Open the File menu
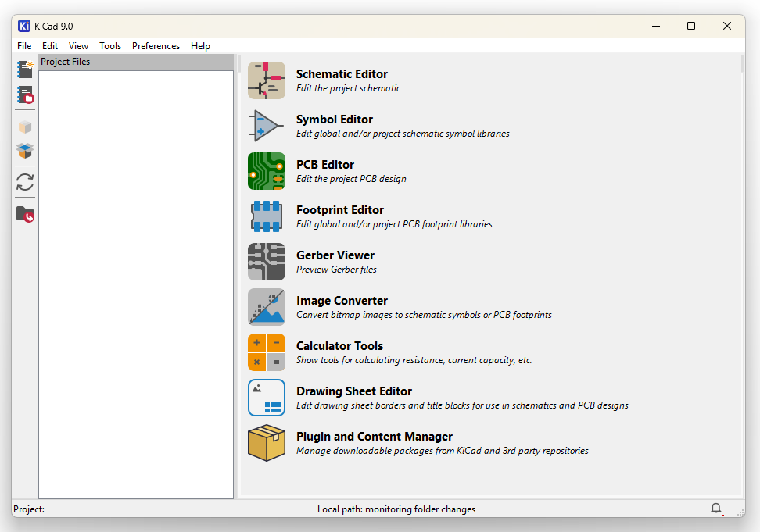 click(x=24, y=46)
